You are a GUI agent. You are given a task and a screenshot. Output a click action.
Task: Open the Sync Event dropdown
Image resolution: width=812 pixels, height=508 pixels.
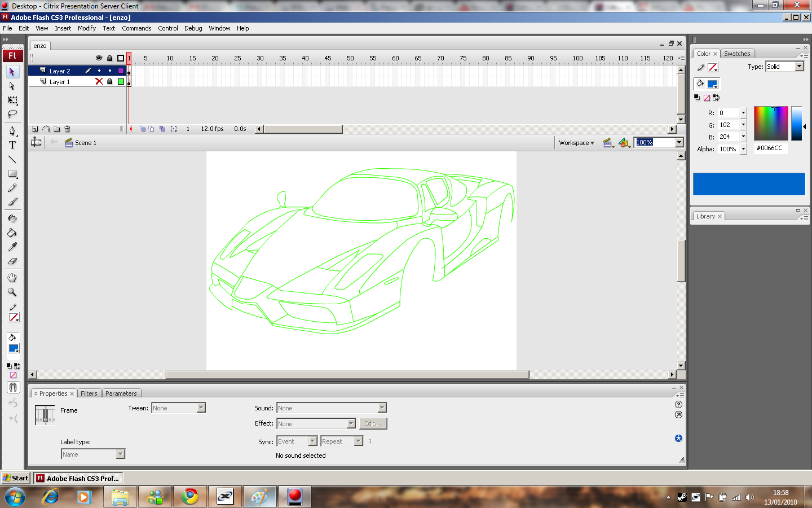(313, 441)
